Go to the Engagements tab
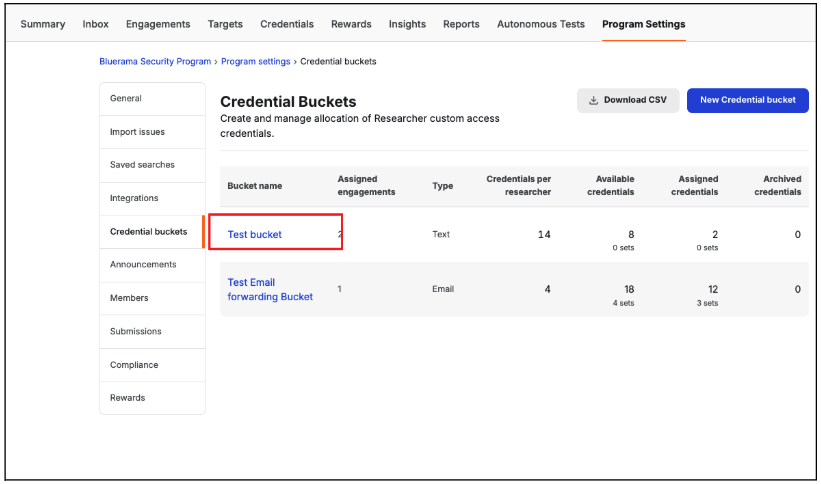Viewport: 821px width, 484px height. click(x=158, y=24)
